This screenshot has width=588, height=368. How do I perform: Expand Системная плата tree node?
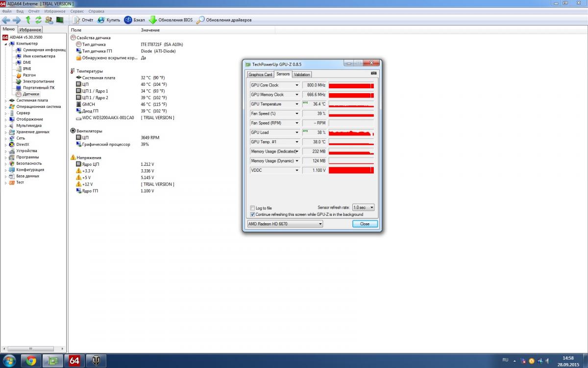[6, 100]
